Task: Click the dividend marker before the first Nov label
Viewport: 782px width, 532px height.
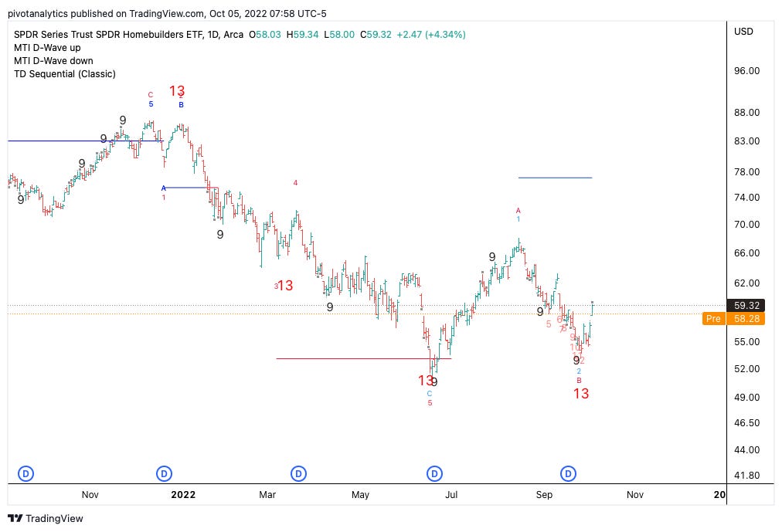Action: (26, 473)
